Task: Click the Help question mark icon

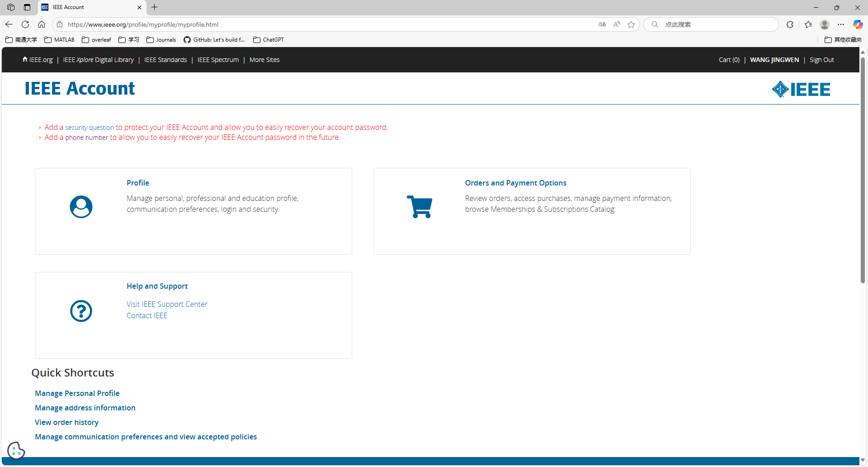Action: [x=81, y=311]
